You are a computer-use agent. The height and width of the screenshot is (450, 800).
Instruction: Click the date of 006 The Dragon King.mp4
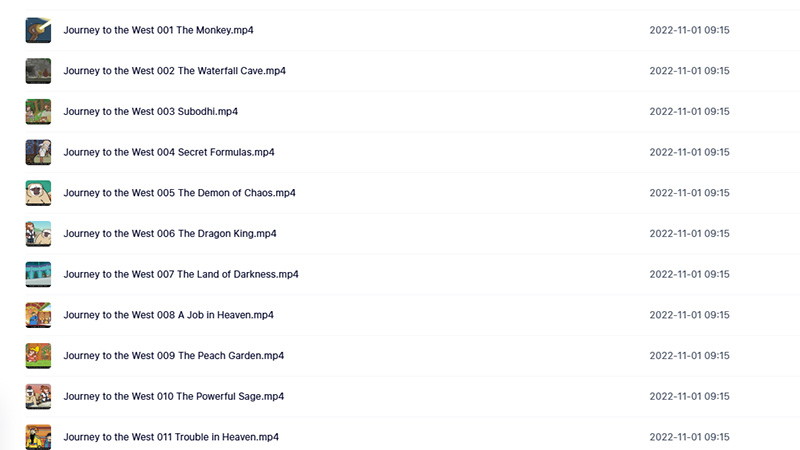[689, 234]
